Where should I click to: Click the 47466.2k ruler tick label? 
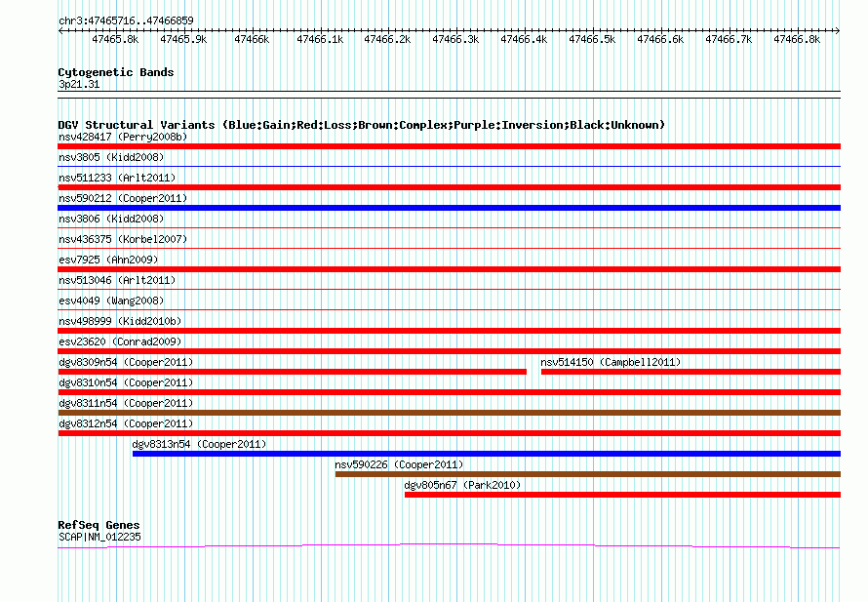tap(387, 39)
